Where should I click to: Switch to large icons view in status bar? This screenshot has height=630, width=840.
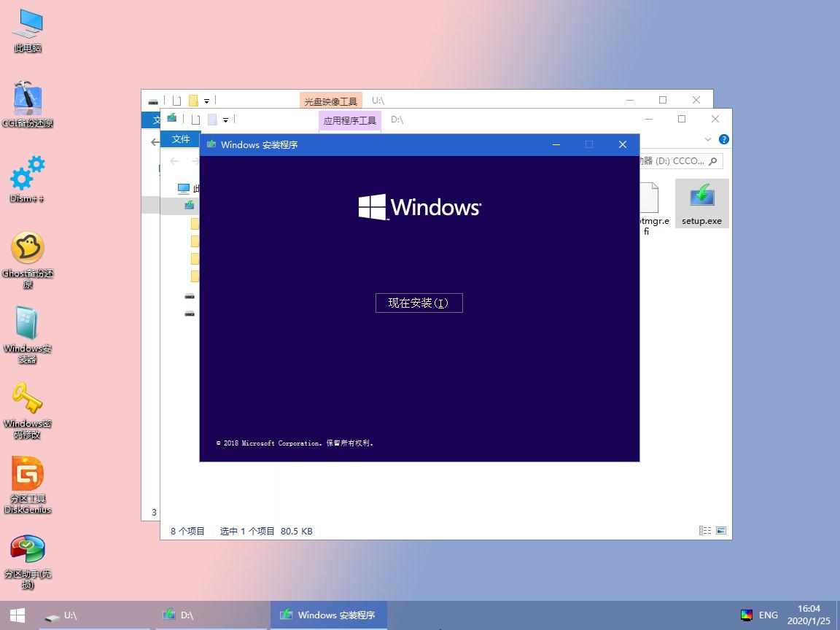(x=721, y=531)
